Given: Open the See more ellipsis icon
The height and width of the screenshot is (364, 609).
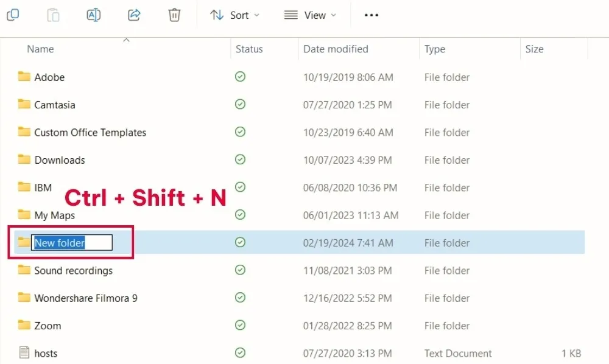Looking at the screenshot, I should 371,15.
